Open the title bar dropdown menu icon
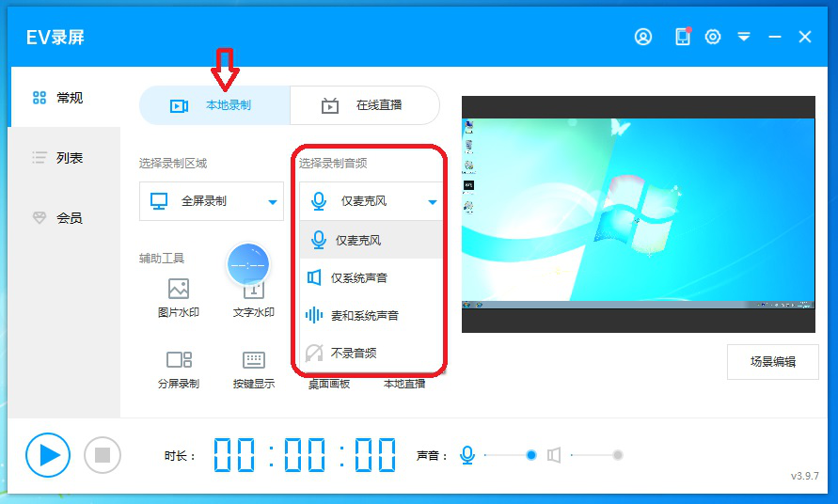Screen dimensions: 838x504 pos(744,37)
